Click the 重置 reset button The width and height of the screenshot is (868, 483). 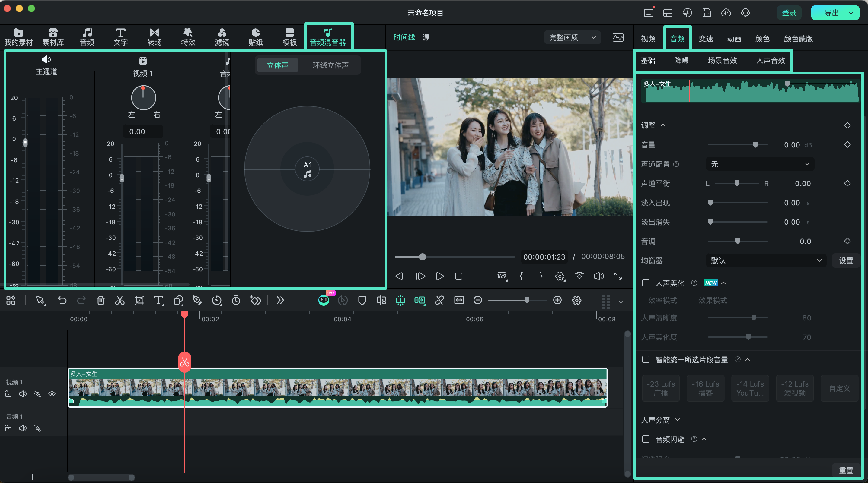click(846, 470)
